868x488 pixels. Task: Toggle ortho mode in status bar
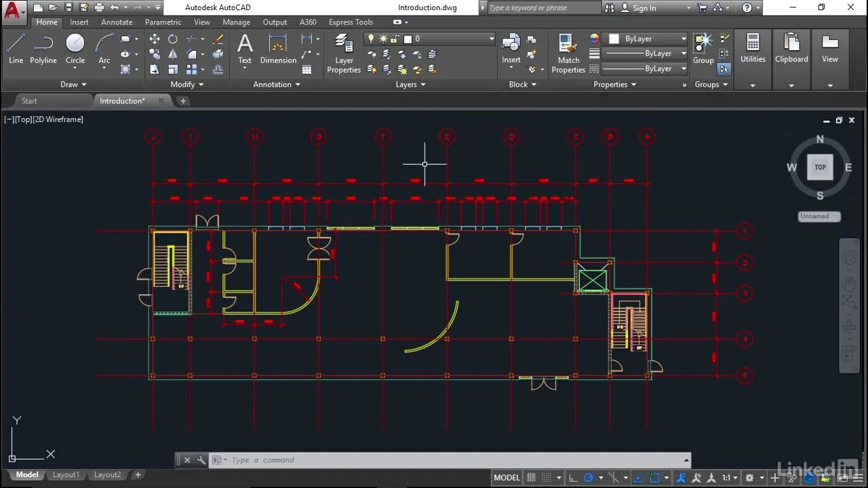(x=573, y=478)
